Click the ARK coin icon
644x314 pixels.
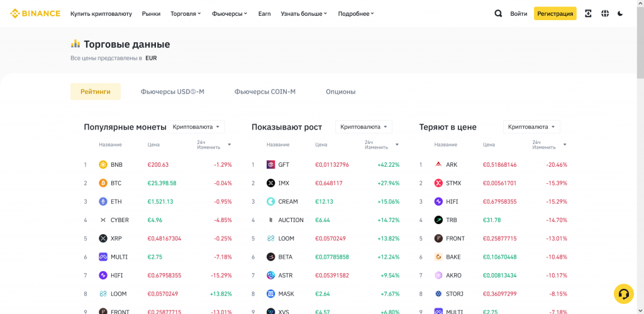tap(438, 164)
